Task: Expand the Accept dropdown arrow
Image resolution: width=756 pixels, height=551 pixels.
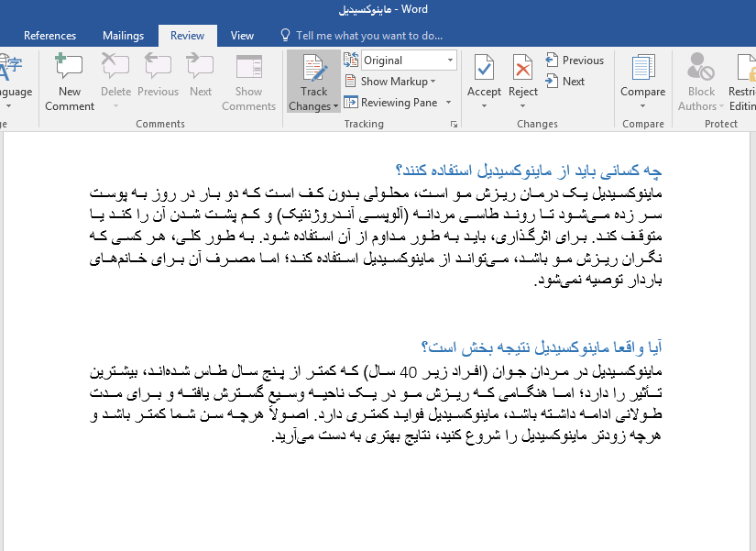Action: pyautogui.click(x=484, y=106)
